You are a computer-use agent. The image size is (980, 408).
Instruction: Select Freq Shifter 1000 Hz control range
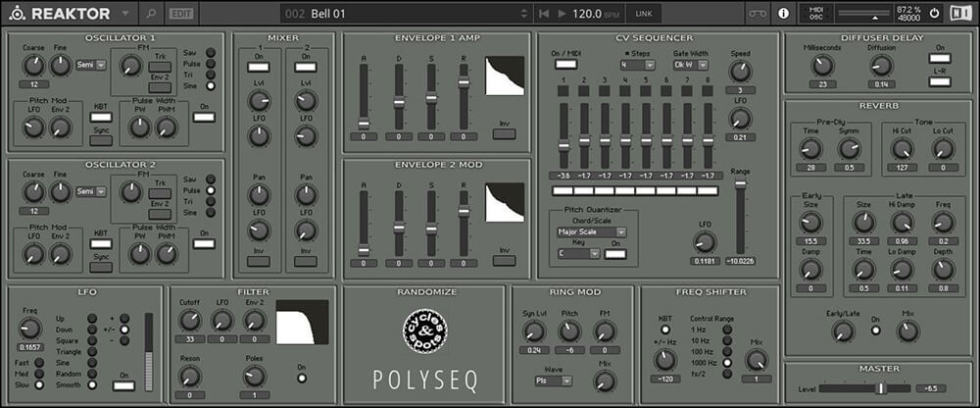(x=727, y=362)
